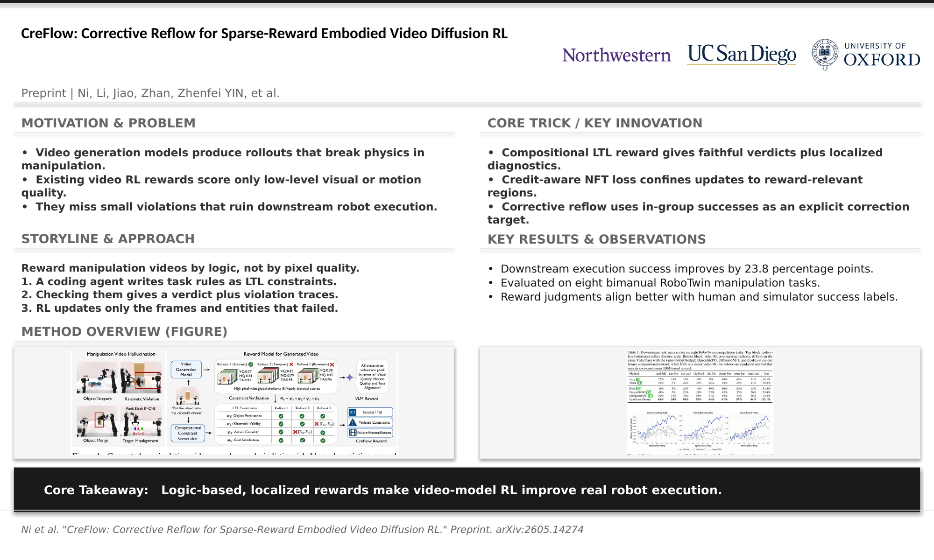Viewport: 934px width, 560px height.
Task: Click the "MOTIVATION & PROBLEM" heading
Action: (x=108, y=123)
